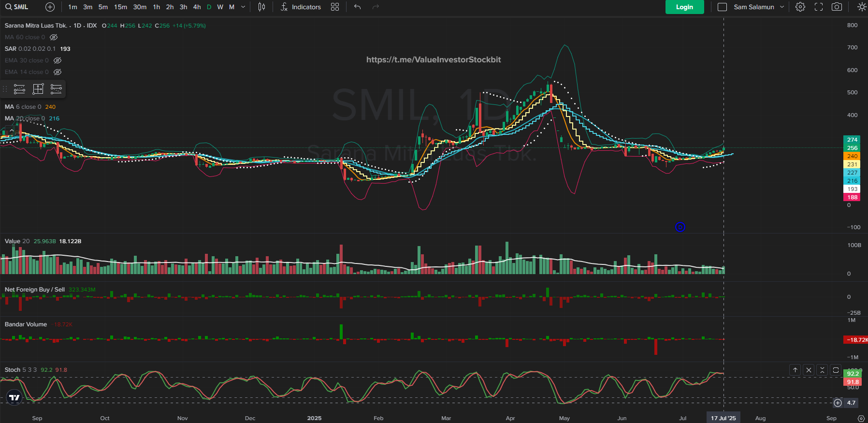Collapse the Stoch indicator pane
Viewport: 868px width, 423px height.
click(x=822, y=370)
